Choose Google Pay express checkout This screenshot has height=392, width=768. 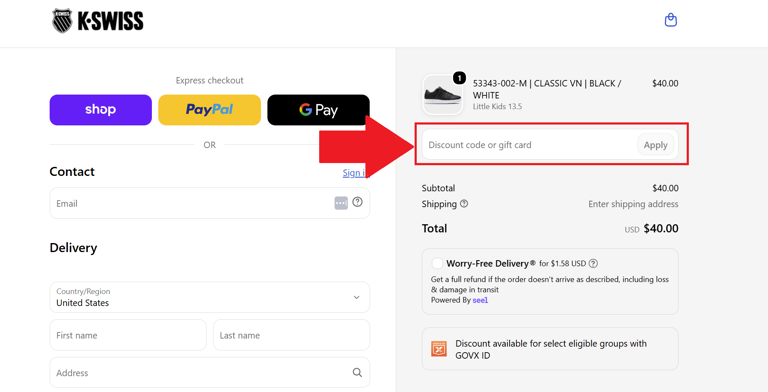pyautogui.click(x=318, y=110)
